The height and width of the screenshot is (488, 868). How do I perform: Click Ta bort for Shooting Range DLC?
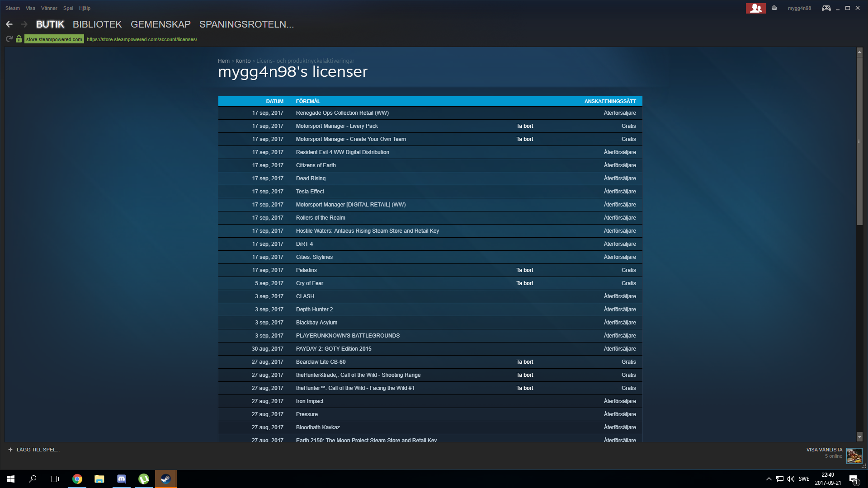tap(524, 375)
